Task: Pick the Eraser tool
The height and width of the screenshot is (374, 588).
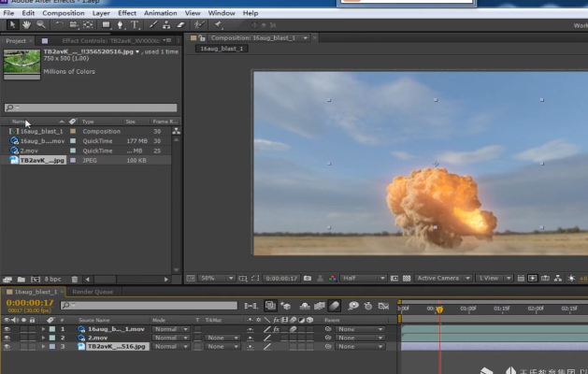Action: pos(179,25)
